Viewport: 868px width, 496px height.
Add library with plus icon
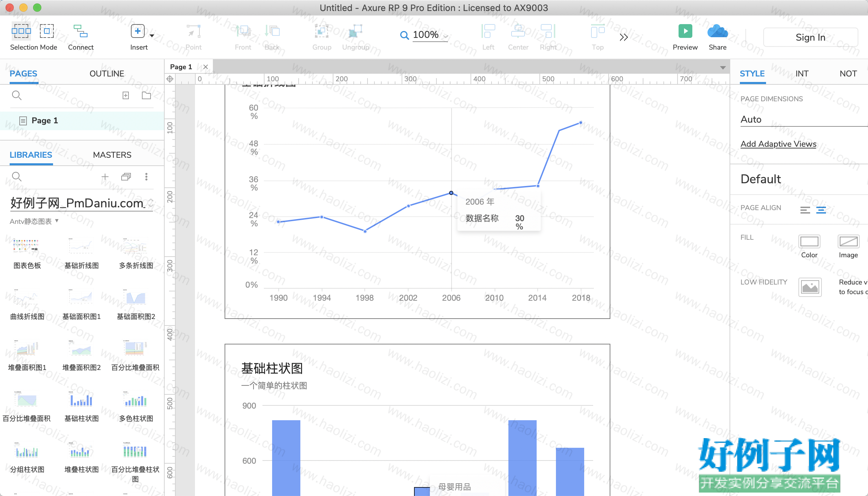pos(105,177)
